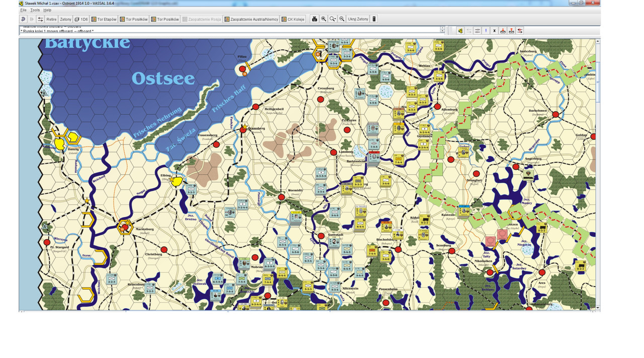Click the overview map icon after Ukryj Żetony
Viewport: 644px width, 358px height.
point(374,19)
